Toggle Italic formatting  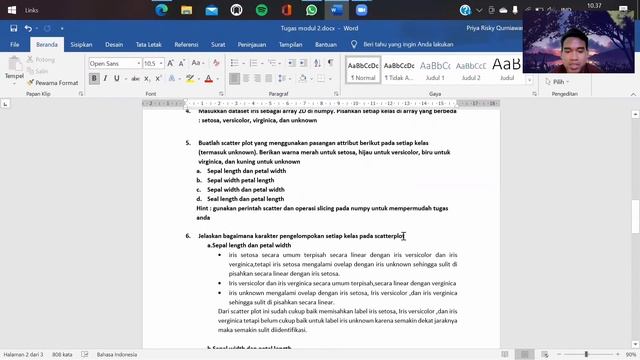tap(105, 78)
